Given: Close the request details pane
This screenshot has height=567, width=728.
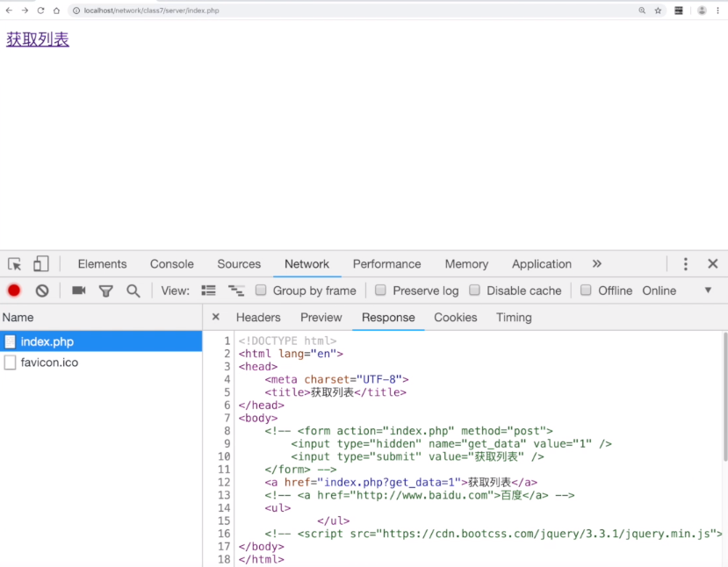Looking at the screenshot, I should [x=215, y=317].
